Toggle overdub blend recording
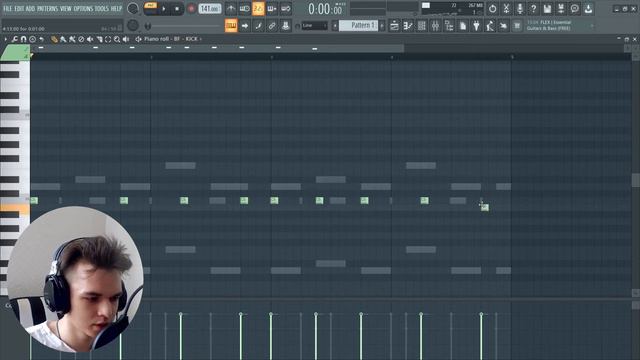640x360 pixels. [272, 9]
